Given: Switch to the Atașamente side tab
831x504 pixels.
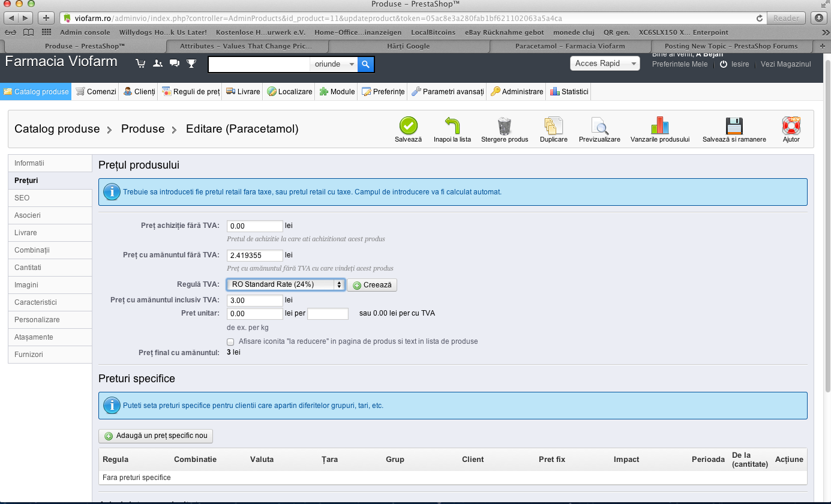Looking at the screenshot, I should [50, 337].
